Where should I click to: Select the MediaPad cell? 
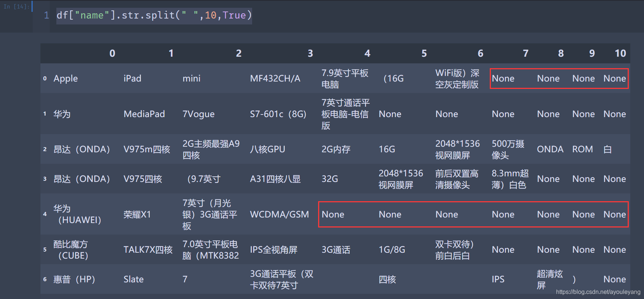click(x=144, y=114)
